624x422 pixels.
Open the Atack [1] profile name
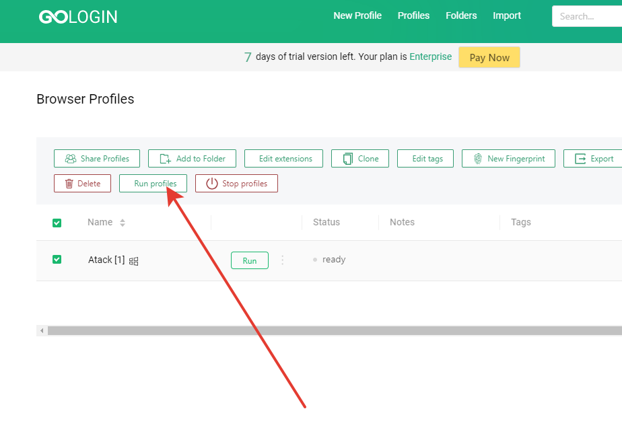[106, 260]
